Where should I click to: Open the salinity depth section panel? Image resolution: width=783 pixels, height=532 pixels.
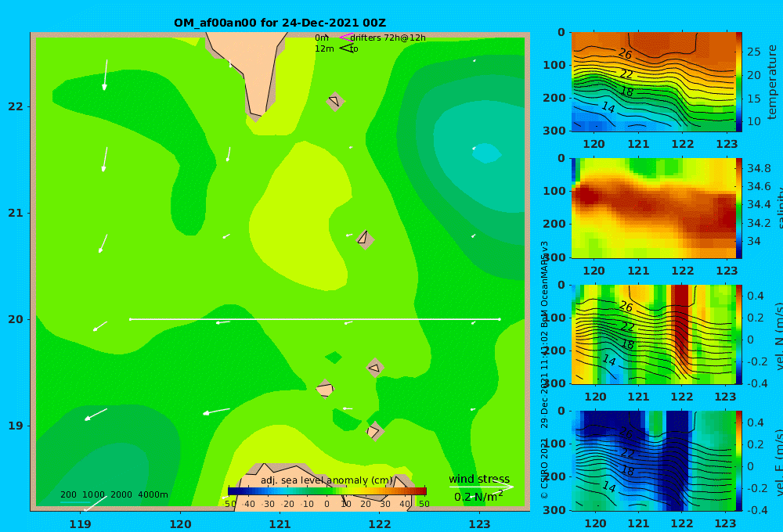[x=653, y=208]
